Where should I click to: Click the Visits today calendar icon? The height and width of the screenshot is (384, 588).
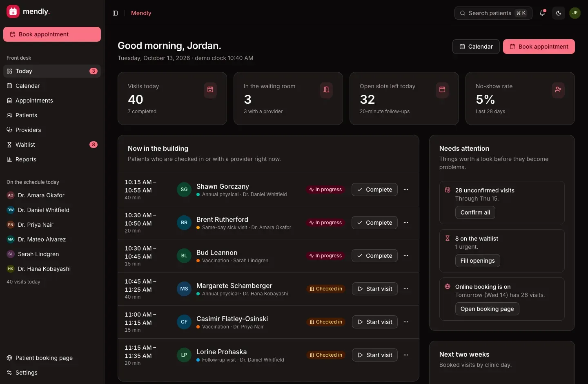[x=210, y=89]
